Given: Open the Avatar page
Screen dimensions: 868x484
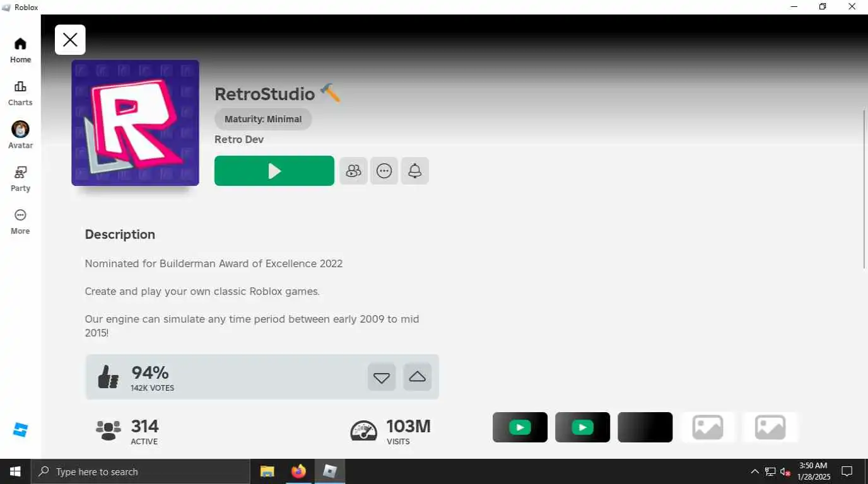Looking at the screenshot, I should [20, 135].
